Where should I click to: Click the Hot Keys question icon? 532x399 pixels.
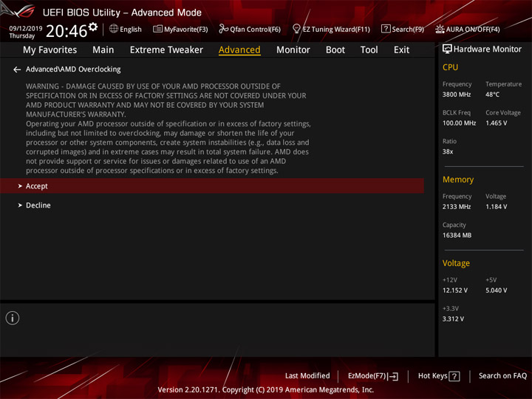[454, 376]
